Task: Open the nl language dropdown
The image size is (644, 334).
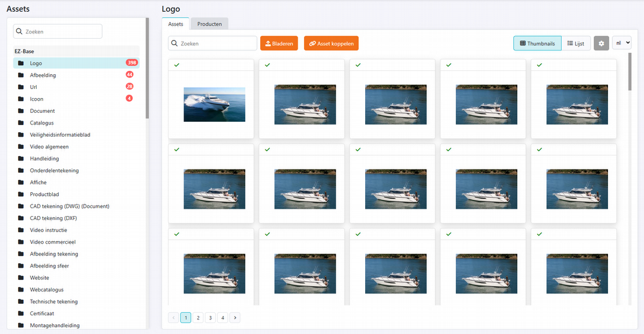Action: 622,43
